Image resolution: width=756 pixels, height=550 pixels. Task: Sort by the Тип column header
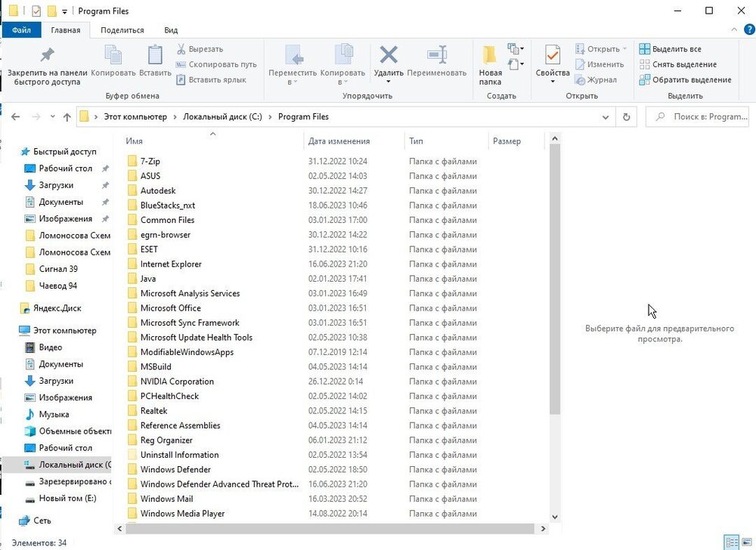tap(416, 141)
